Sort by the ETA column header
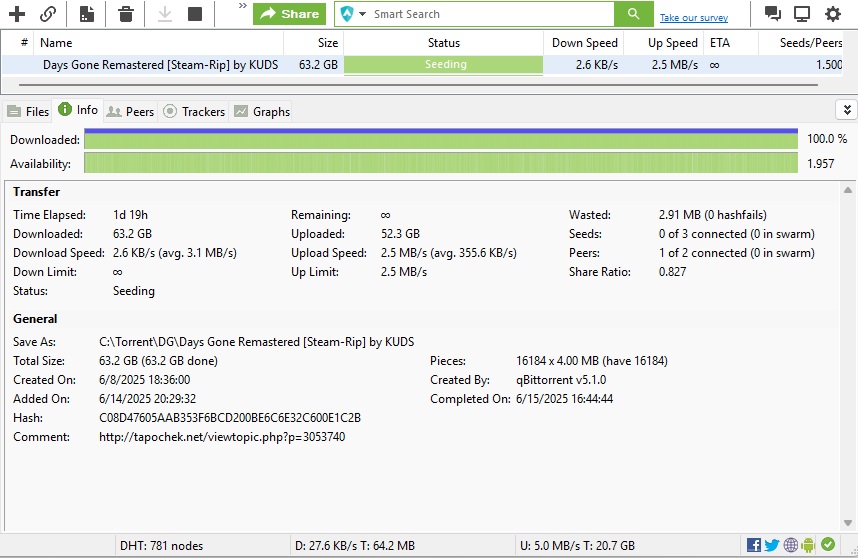 tap(731, 43)
